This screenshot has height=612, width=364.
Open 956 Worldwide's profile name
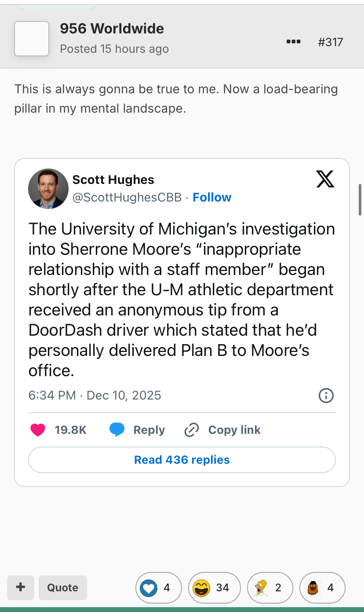112,29
